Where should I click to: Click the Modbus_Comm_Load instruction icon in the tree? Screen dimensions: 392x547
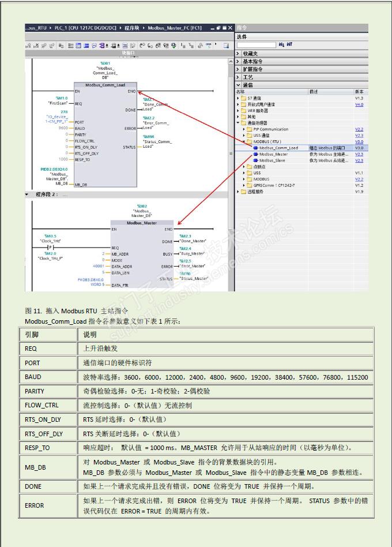click(256, 148)
